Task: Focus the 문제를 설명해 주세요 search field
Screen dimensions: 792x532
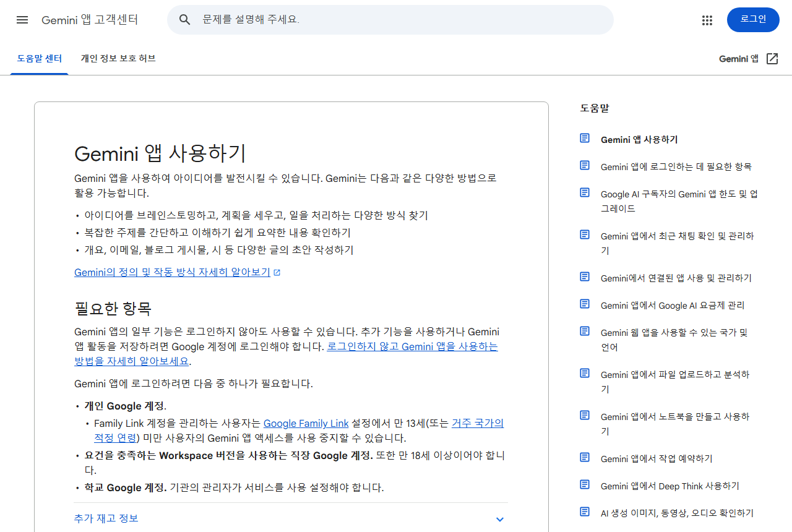Action: (x=390, y=20)
